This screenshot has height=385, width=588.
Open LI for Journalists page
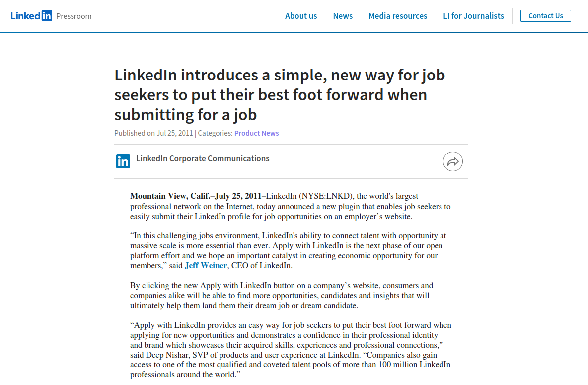coord(473,16)
